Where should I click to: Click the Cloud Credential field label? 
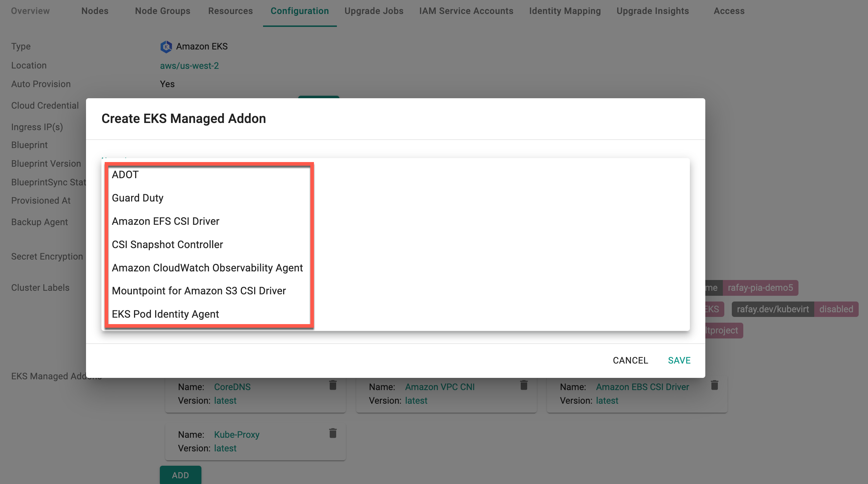tap(45, 105)
